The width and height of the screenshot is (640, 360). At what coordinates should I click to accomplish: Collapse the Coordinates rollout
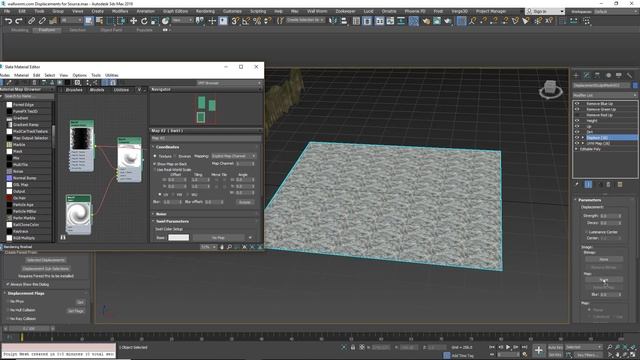pyautogui.click(x=167, y=147)
